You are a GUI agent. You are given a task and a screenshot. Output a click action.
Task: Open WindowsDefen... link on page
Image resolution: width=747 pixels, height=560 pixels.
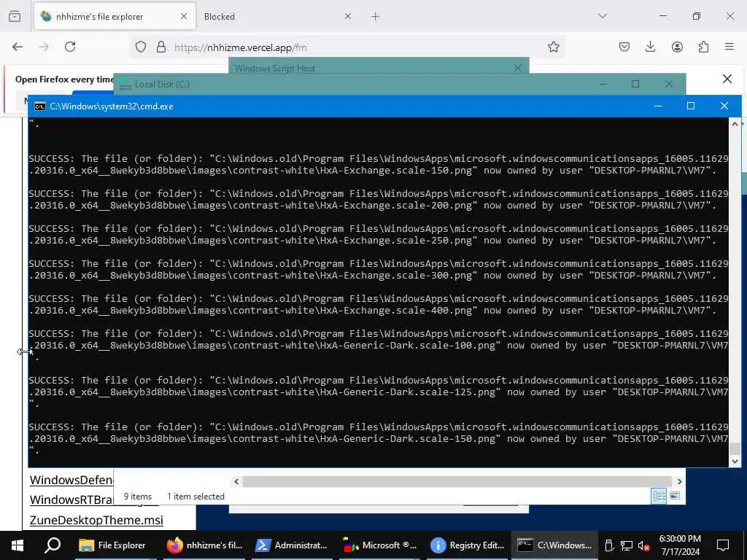(x=71, y=480)
